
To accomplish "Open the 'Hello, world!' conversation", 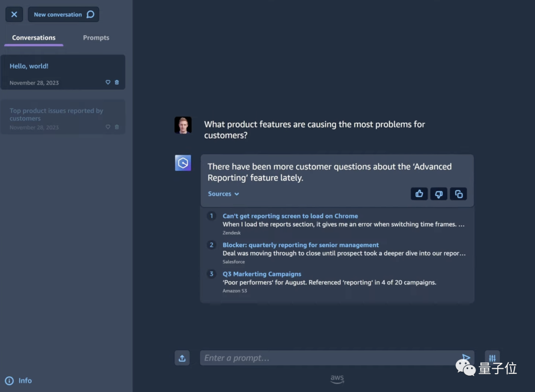I will [x=63, y=72].
